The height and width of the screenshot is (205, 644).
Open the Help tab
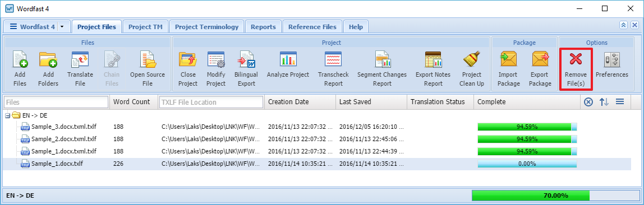(356, 27)
